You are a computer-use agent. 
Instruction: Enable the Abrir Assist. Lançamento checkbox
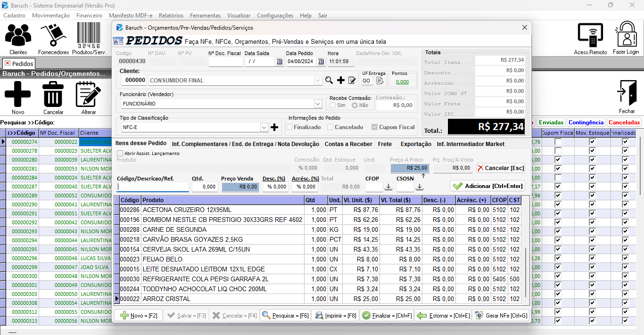pos(120,153)
